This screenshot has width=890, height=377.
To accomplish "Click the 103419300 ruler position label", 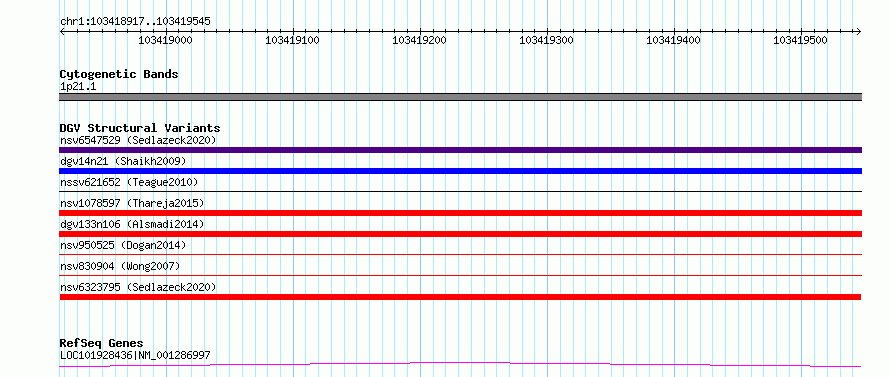I will click(x=547, y=40).
